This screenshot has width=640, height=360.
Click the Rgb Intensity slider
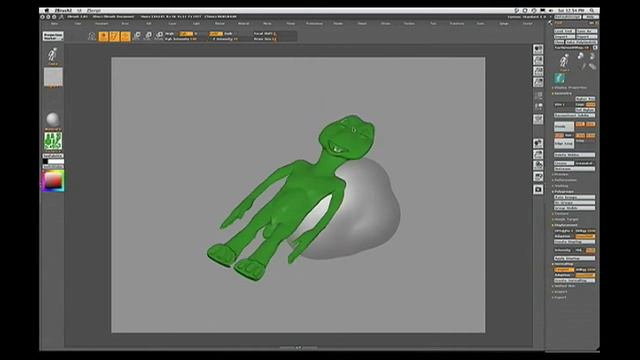pos(181,39)
